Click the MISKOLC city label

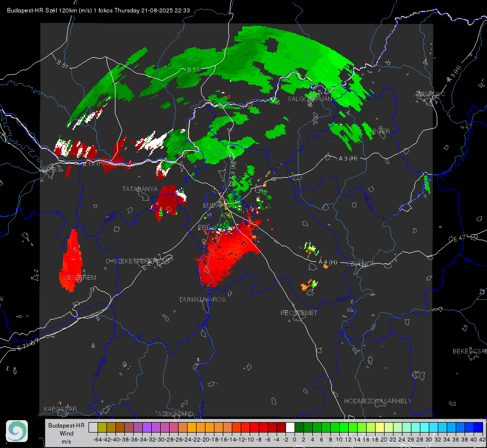pos(432,94)
